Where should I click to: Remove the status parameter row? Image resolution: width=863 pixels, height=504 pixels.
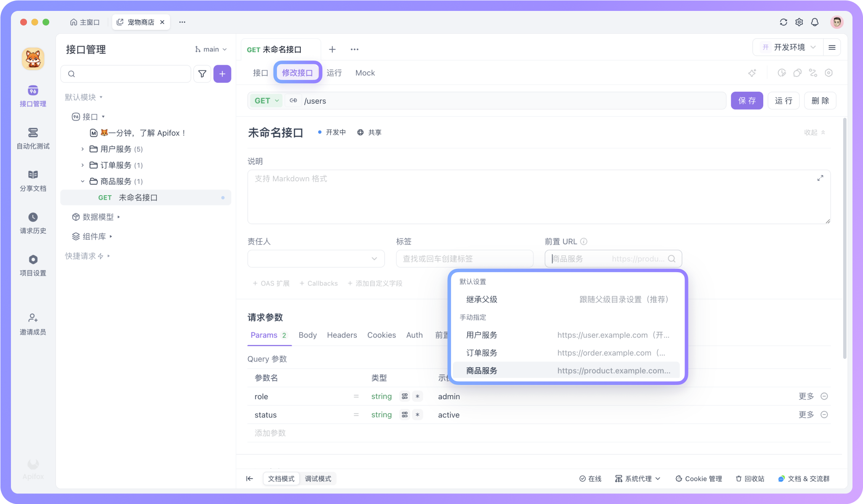click(824, 415)
